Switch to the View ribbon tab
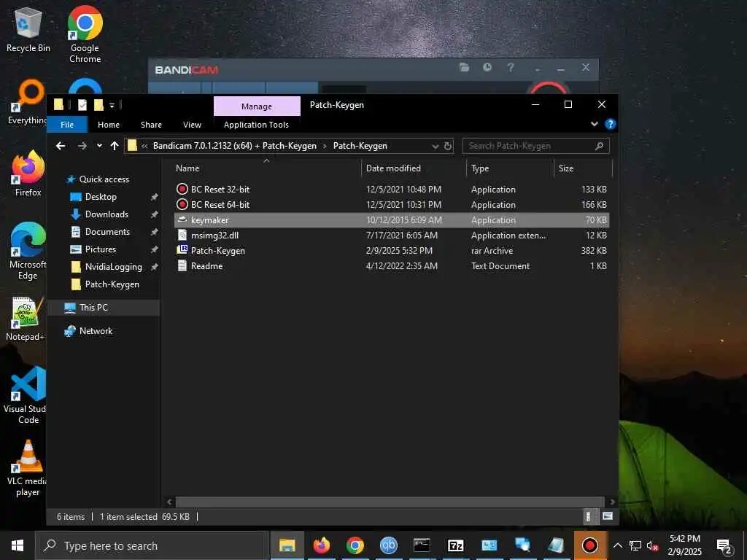This screenshot has height=560, width=747. coord(192,124)
